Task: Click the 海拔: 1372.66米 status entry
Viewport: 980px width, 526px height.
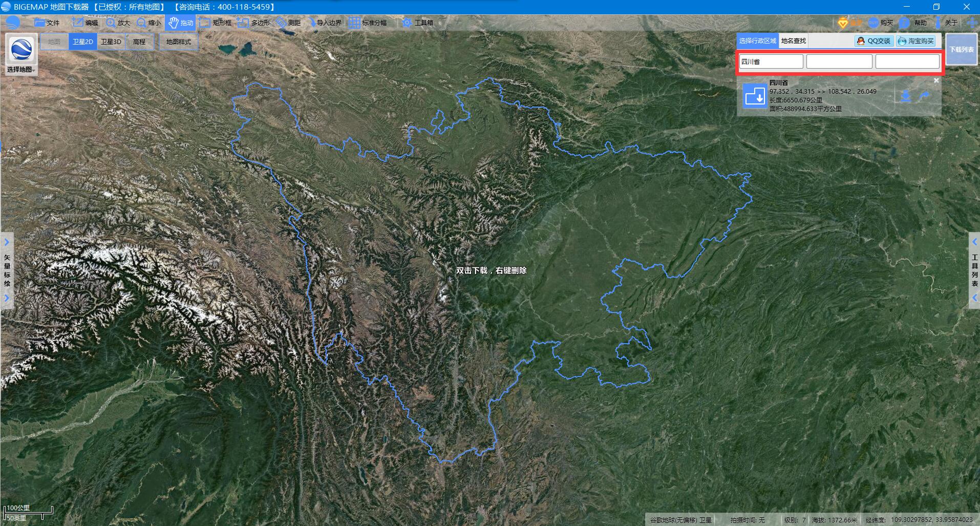Action: pyautogui.click(x=835, y=520)
